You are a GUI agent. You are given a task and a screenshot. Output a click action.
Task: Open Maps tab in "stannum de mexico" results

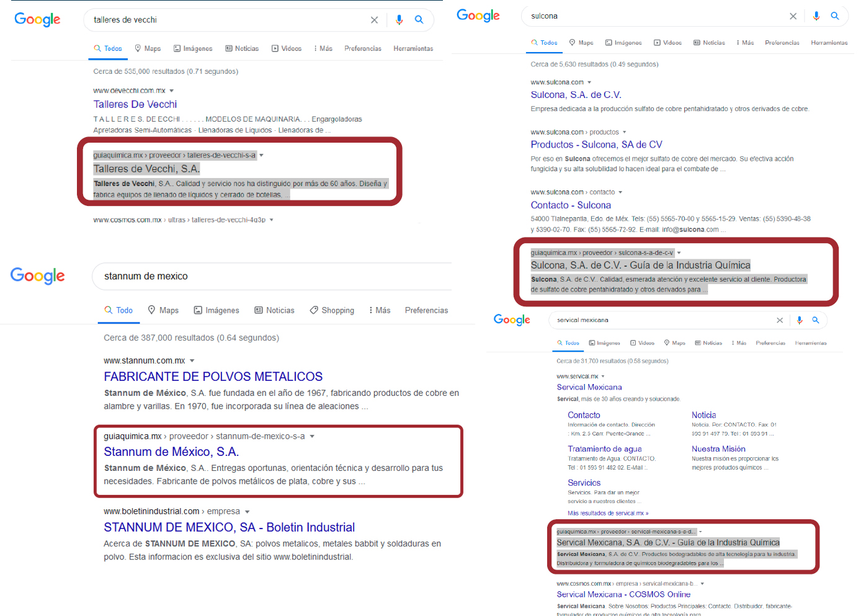163,310
